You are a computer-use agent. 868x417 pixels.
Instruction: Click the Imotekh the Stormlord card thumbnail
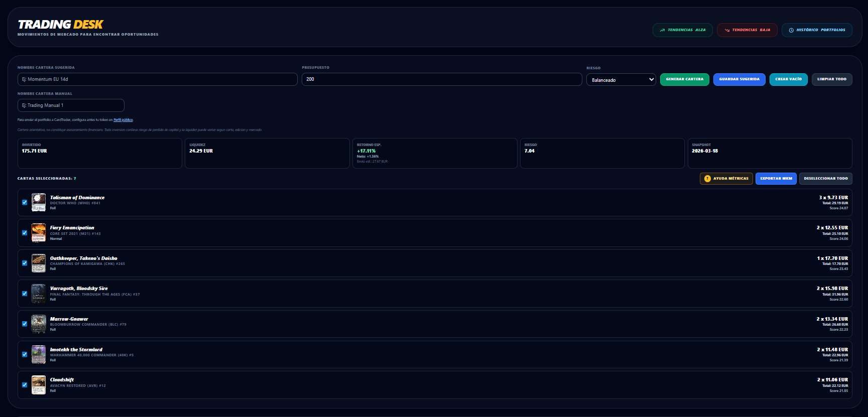click(39, 354)
